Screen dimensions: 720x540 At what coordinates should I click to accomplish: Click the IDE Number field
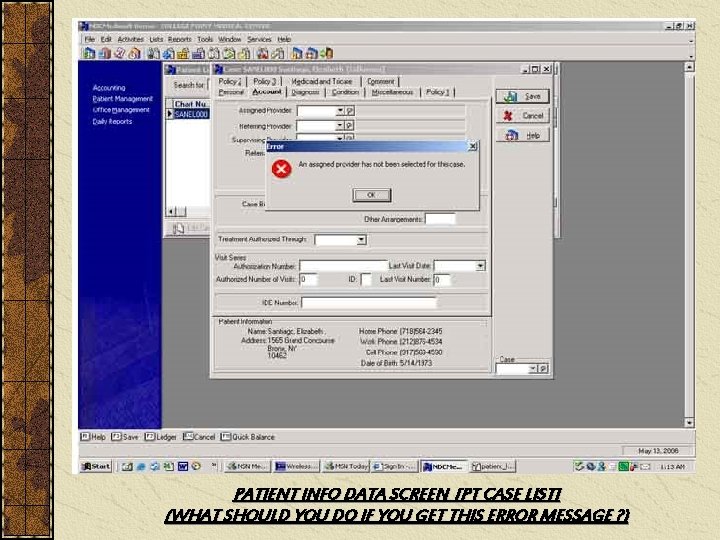tap(369, 303)
